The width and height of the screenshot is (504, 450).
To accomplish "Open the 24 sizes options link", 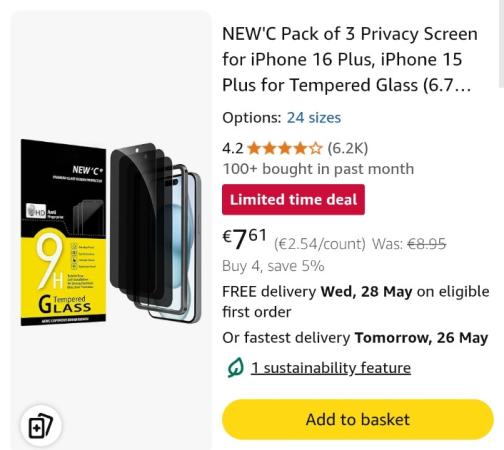I will pos(314,118).
